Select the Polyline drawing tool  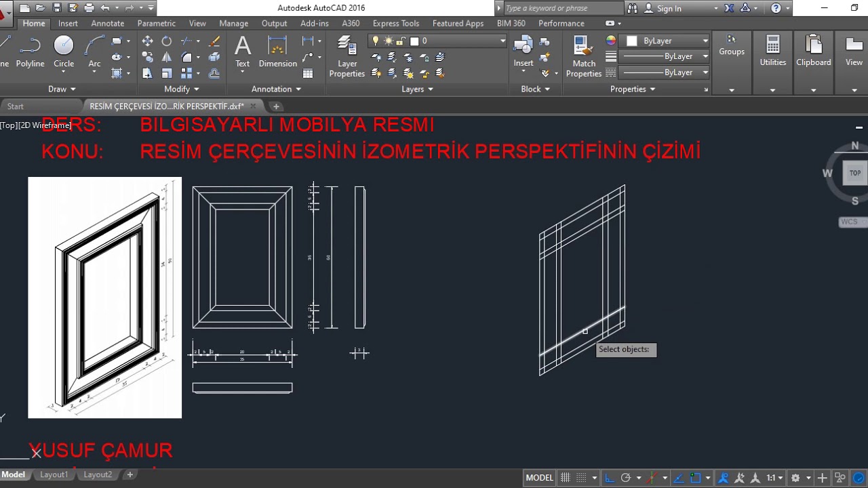tap(30, 52)
